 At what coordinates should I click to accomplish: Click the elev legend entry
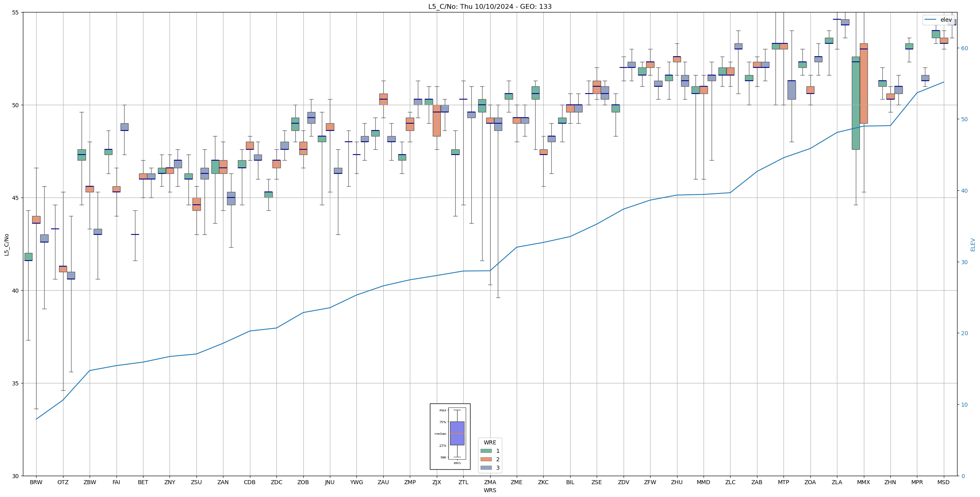coord(938,20)
